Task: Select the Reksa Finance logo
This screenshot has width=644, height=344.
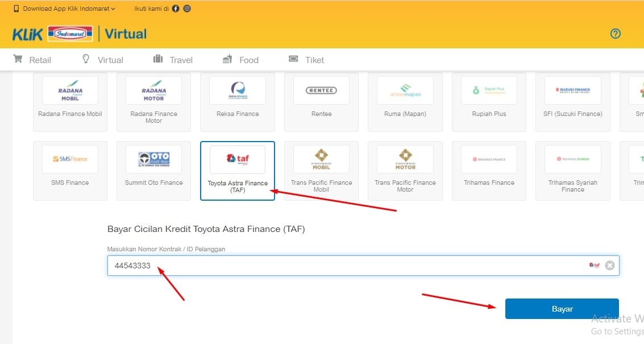Action: tap(237, 90)
